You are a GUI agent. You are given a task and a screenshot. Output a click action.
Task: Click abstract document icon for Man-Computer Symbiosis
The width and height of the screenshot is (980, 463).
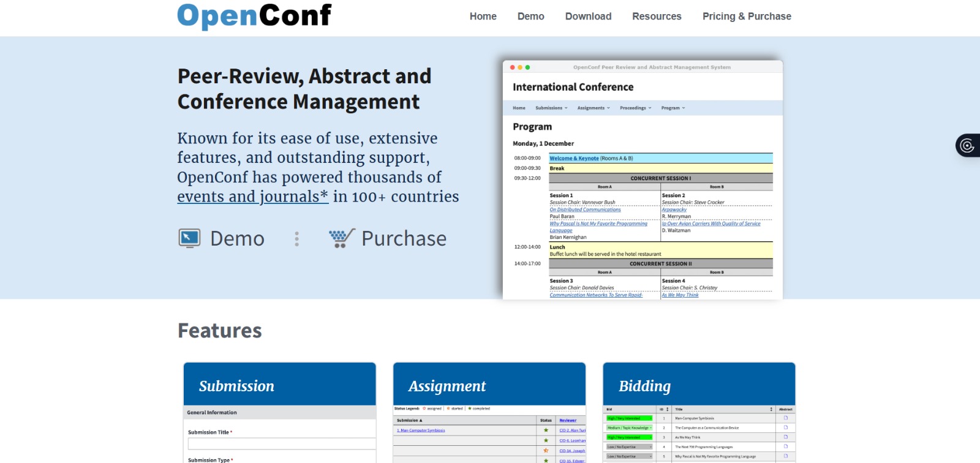click(x=785, y=418)
